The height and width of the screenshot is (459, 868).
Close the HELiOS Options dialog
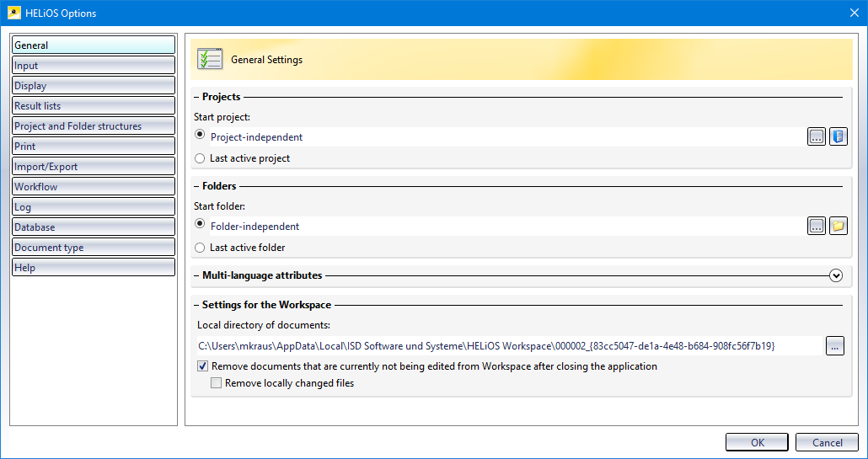tap(855, 13)
